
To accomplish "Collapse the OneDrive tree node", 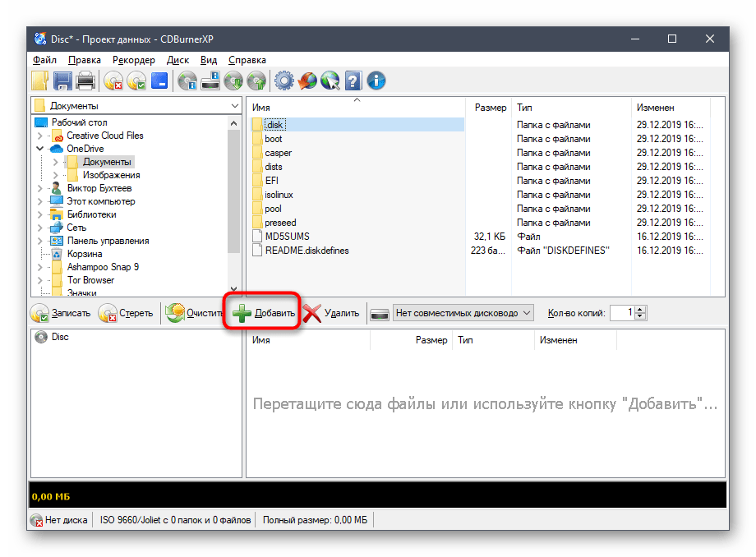I will coord(40,149).
